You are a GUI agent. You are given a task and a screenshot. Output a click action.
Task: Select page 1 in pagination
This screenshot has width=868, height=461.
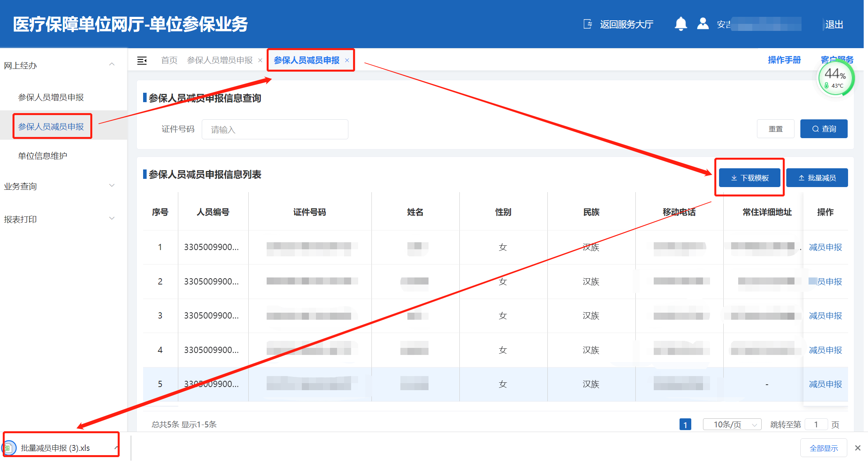pyautogui.click(x=685, y=424)
